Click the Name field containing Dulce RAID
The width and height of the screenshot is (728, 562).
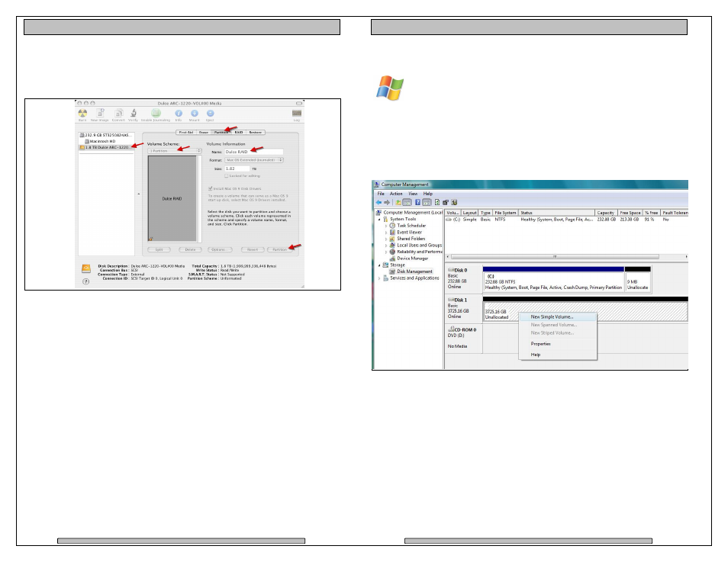[x=254, y=152]
